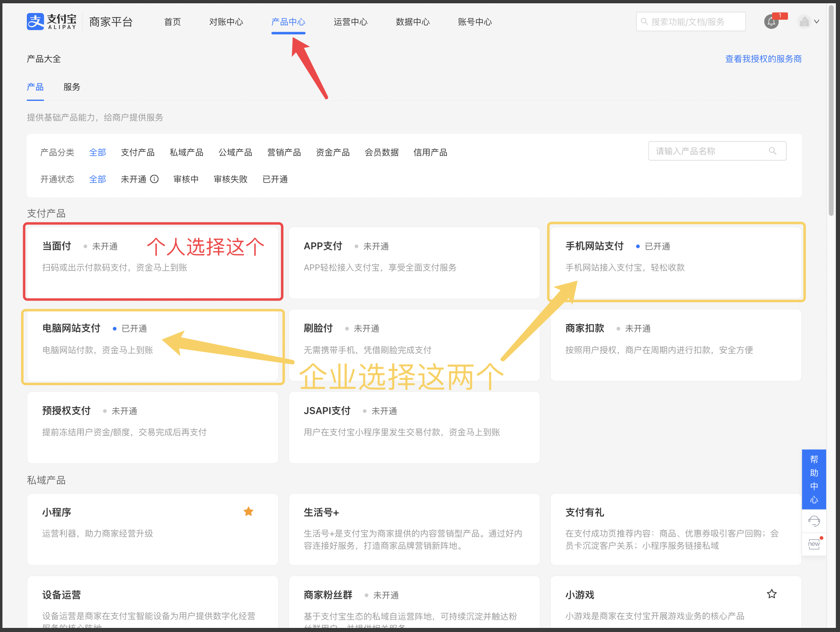Filter by 公域产品 category
The height and width of the screenshot is (632, 840).
(x=235, y=153)
